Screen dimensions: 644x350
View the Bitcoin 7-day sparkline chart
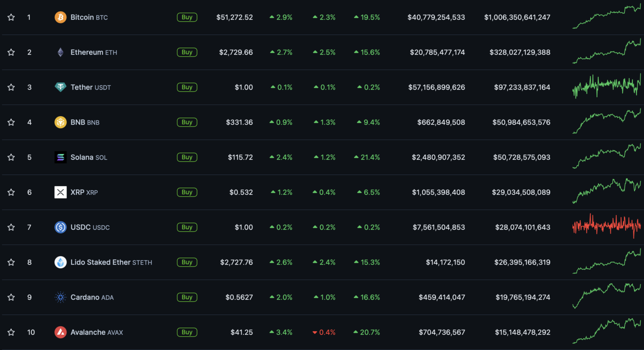[x=606, y=17]
